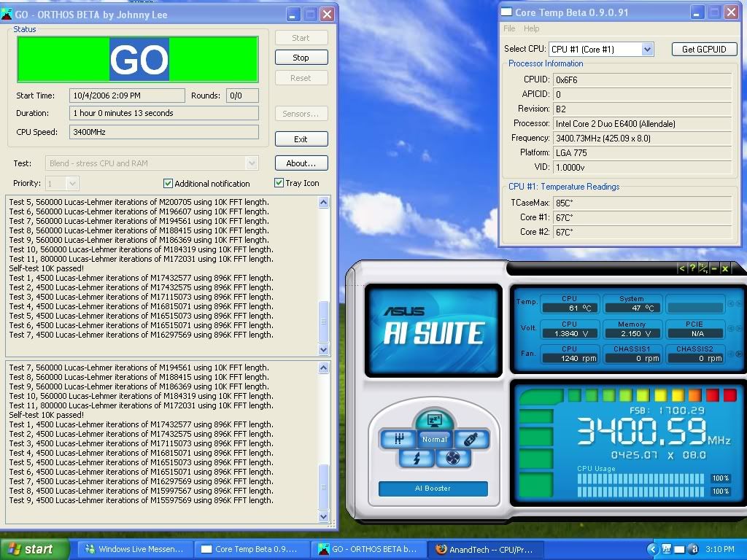Open About... dialog in ORTHOS
Image resolution: width=747 pixels, height=560 pixels.
pos(301,163)
